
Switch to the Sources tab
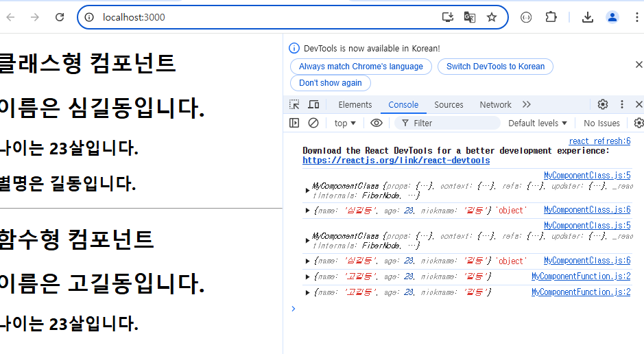tap(449, 105)
